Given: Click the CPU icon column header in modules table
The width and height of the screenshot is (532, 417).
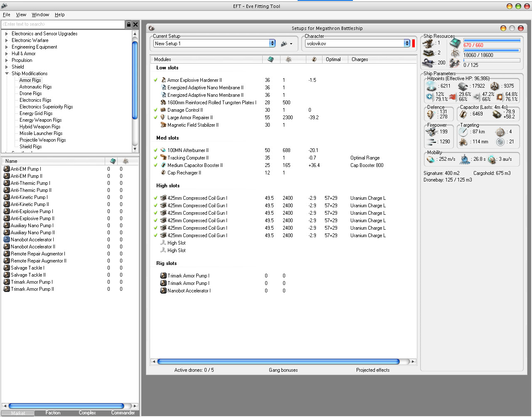Looking at the screenshot, I should [x=271, y=59].
